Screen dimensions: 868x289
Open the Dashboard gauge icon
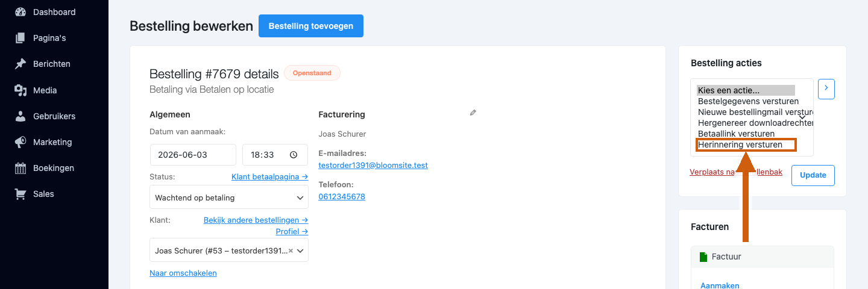point(20,12)
